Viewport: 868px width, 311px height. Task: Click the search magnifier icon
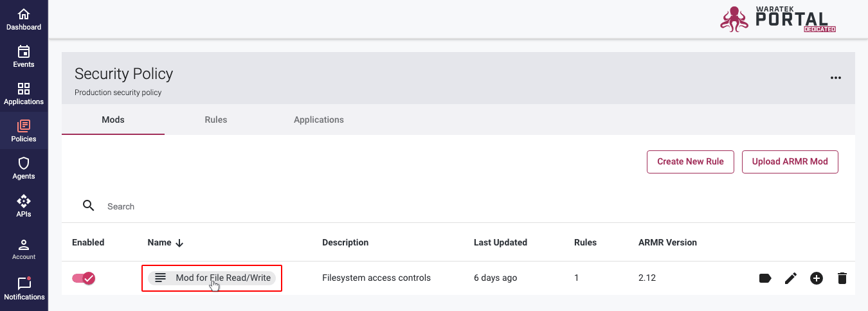[x=89, y=206]
